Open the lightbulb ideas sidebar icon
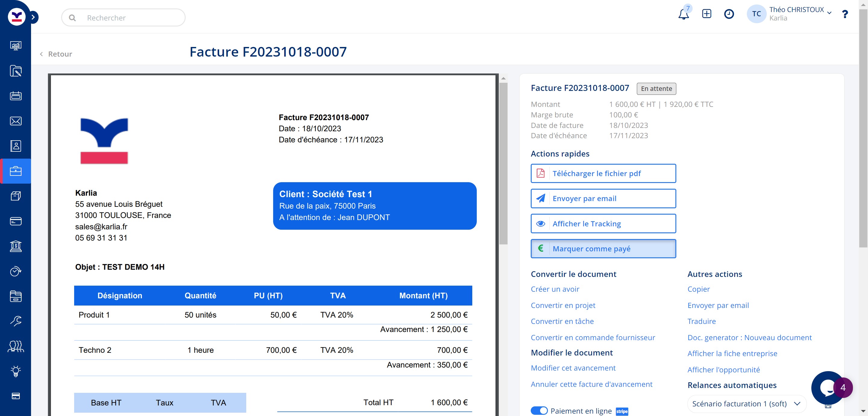 click(15, 371)
